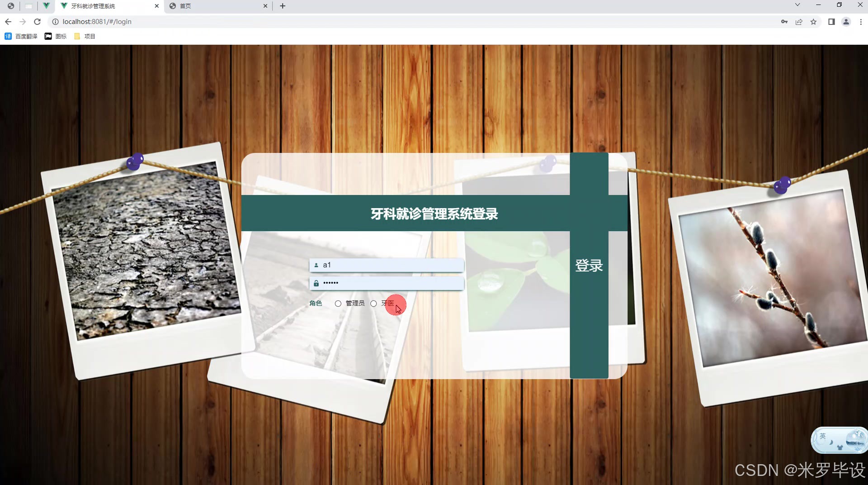Open the 项目 bookmarks folder
The height and width of the screenshot is (485, 868).
[85, 36]
